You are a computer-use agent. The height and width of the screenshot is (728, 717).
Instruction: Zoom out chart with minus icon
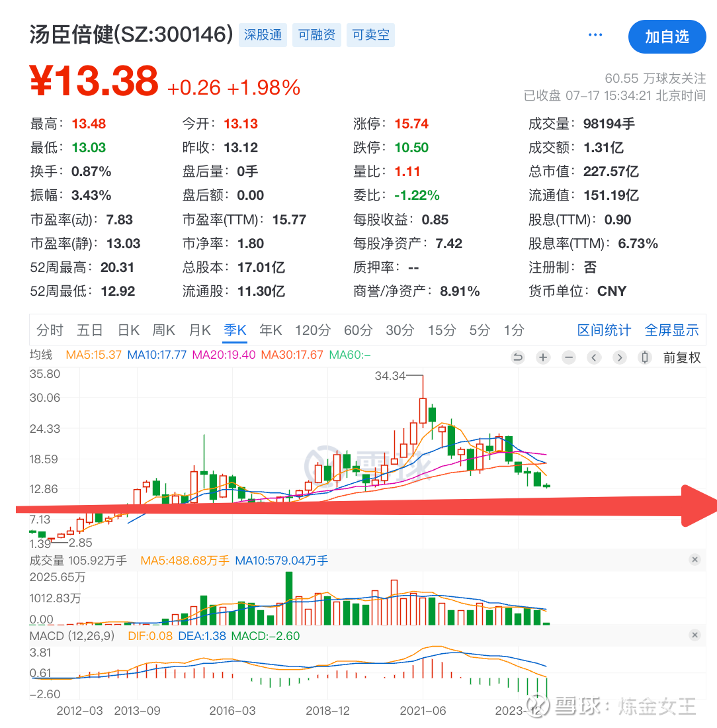[x=568, y=357]
